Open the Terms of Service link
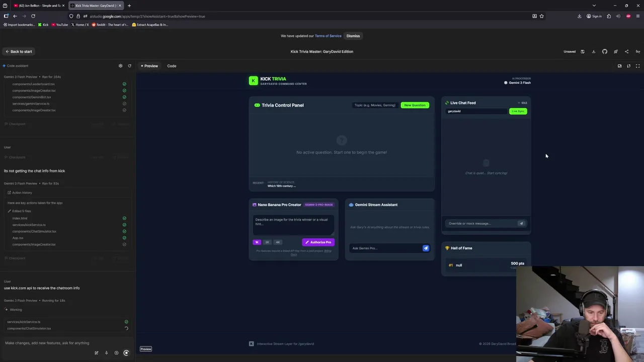This screenshot has height=362, width=644. (328, 36)
